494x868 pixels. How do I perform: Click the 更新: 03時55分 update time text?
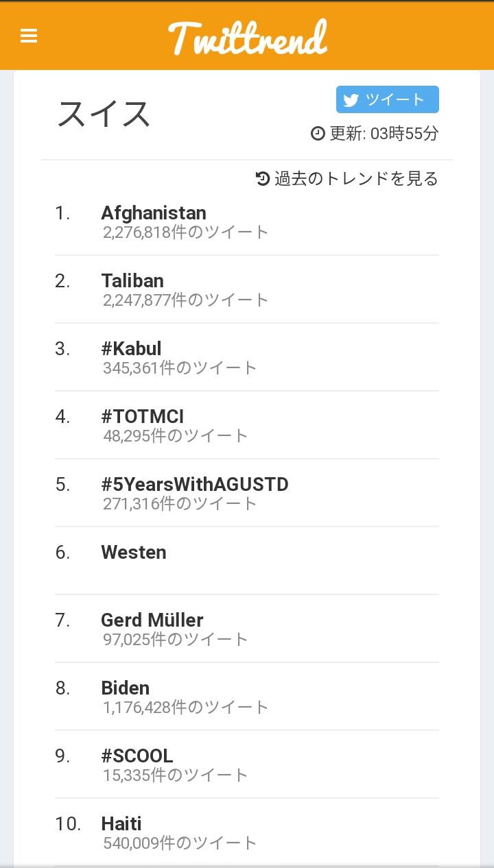(384, 134)
